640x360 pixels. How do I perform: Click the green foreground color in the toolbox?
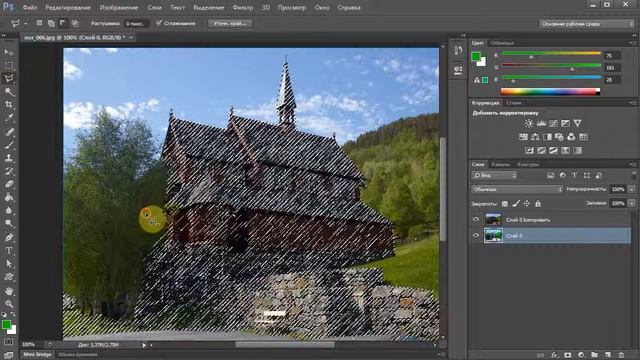pos(6,324)
